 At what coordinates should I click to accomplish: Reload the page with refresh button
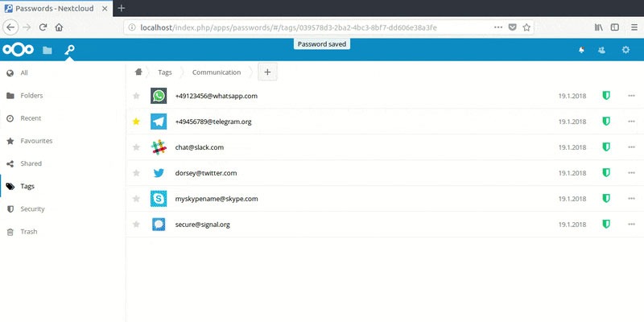click(43, 27)
